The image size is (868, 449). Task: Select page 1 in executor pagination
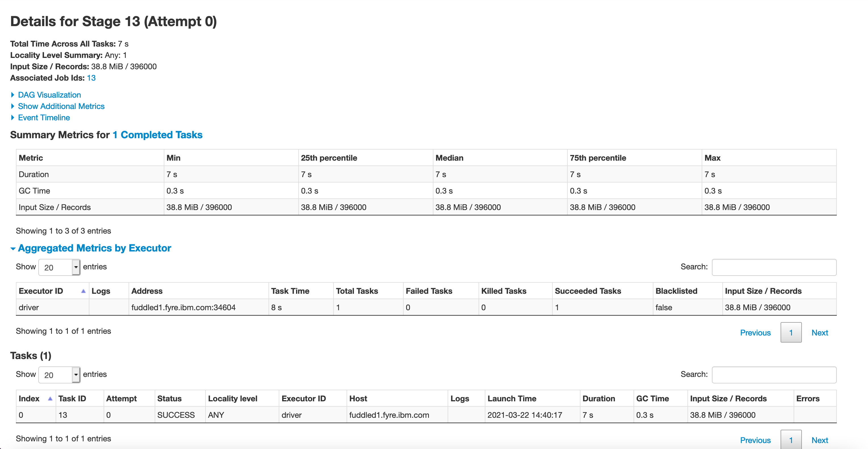point(791,333)
